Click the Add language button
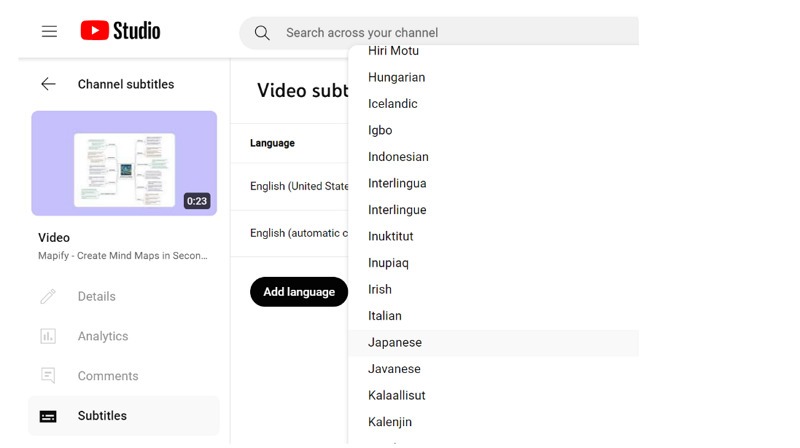800x448 pixels. click(x=299, y=292)
